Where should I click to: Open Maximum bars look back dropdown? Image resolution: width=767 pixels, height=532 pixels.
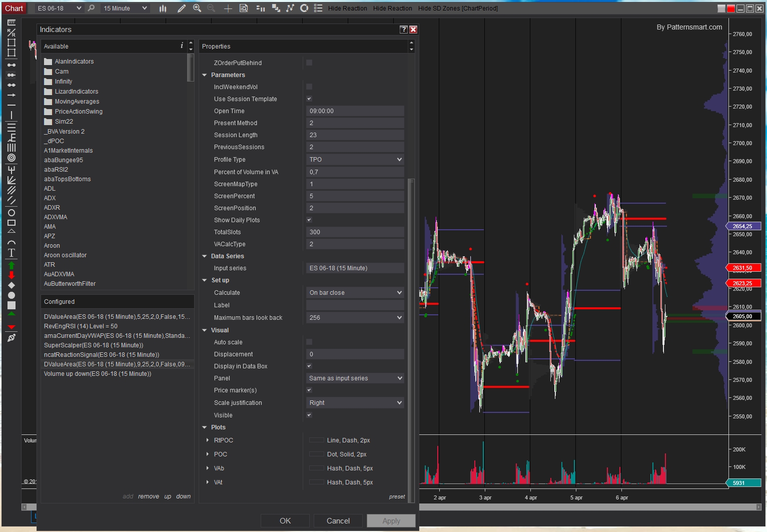point(355,318)
